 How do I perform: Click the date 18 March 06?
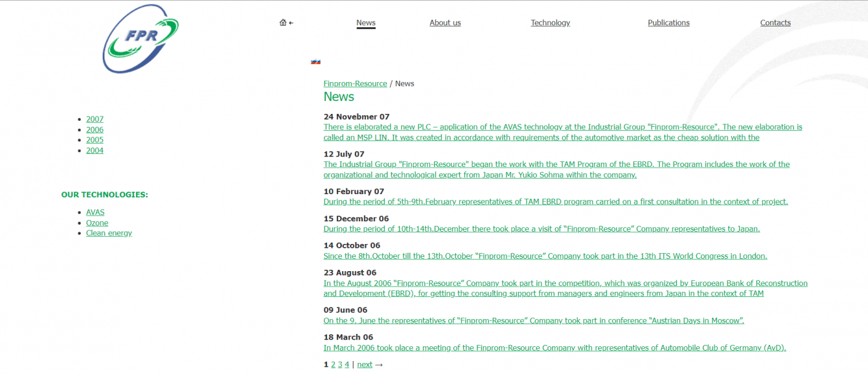click(348, 338)
